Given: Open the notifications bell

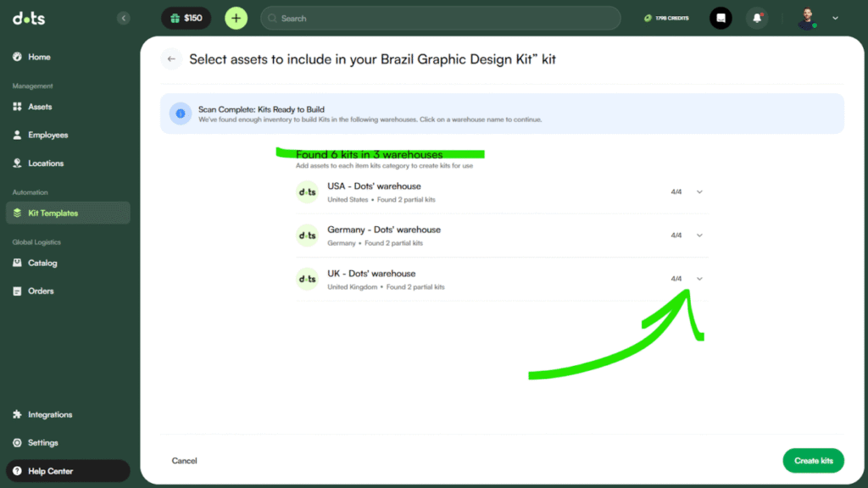Looking at the screenshot, I should point(756,18).
